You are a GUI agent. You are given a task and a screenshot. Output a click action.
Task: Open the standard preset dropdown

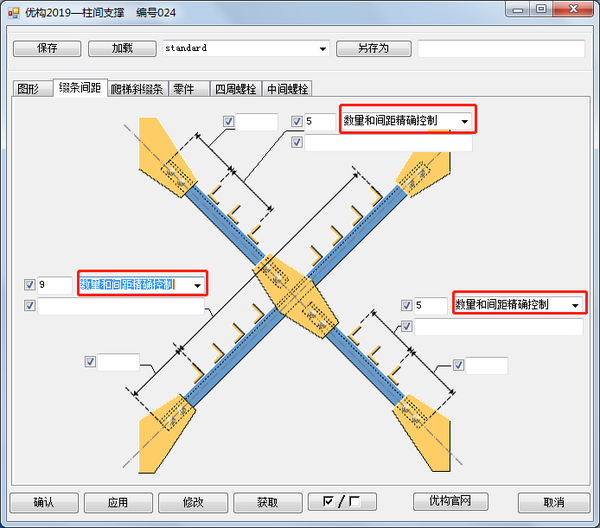point(321,48)
